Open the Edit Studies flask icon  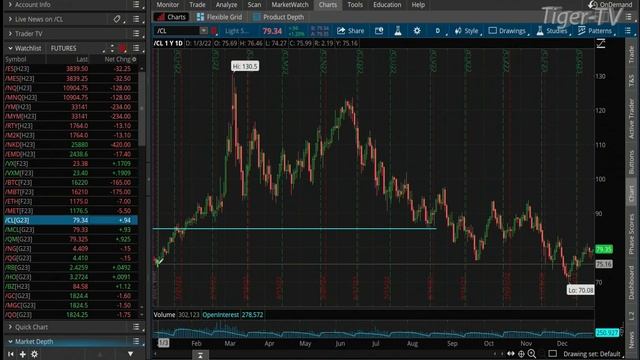(398, 31)
